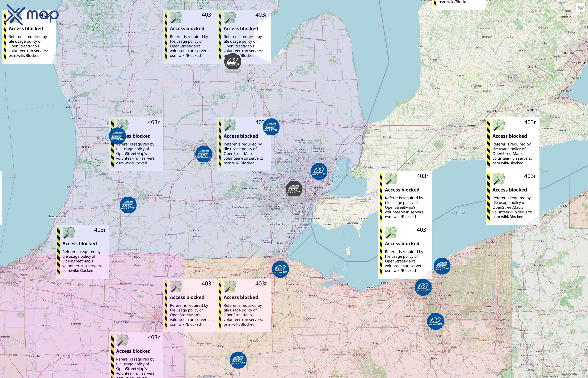
Task: Click the Muskegon city label
Action: click(x=74, y=100)
